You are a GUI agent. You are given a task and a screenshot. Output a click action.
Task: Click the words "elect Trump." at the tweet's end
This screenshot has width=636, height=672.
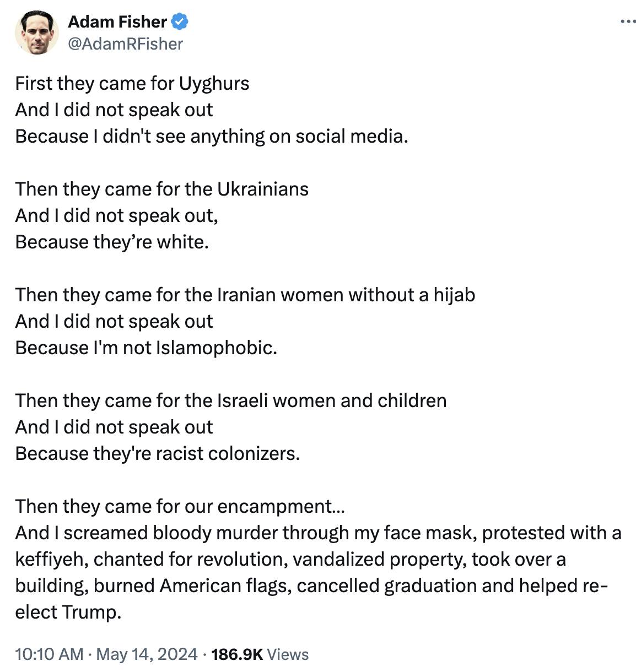click(68, 613)
